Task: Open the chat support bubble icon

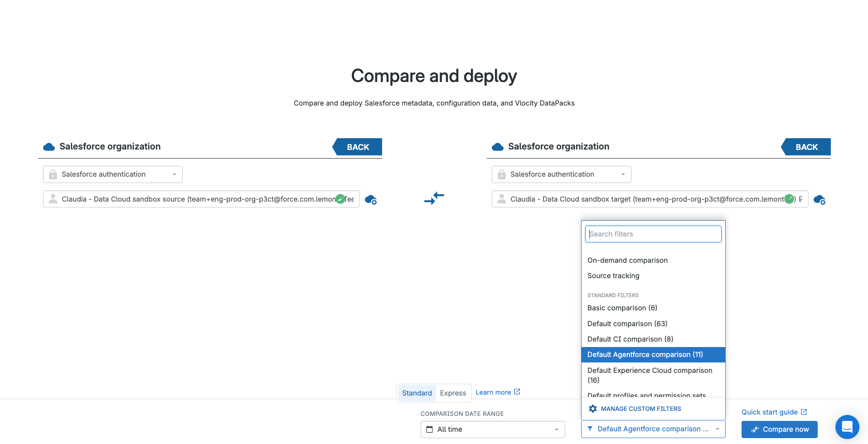Action: tap(847, 427)
